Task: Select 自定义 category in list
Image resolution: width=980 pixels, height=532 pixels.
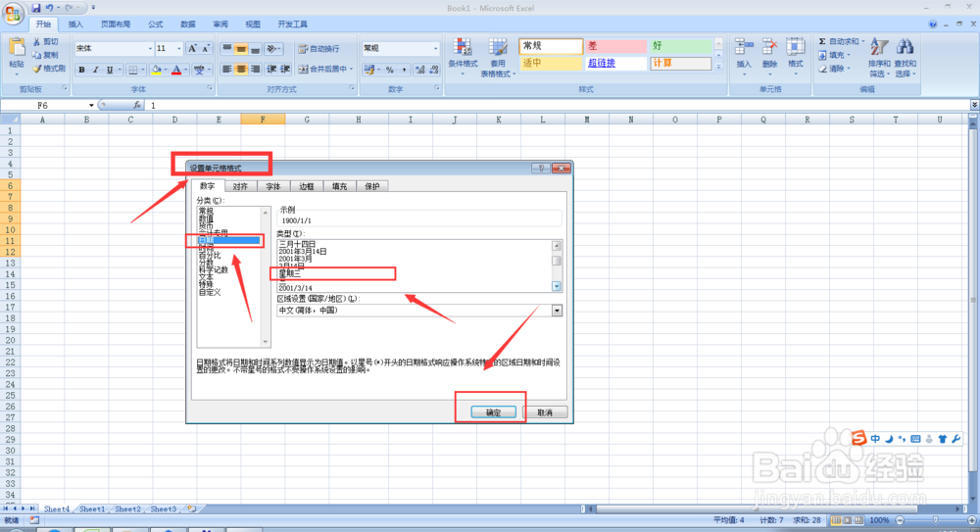Action: (x=210, y=292)
